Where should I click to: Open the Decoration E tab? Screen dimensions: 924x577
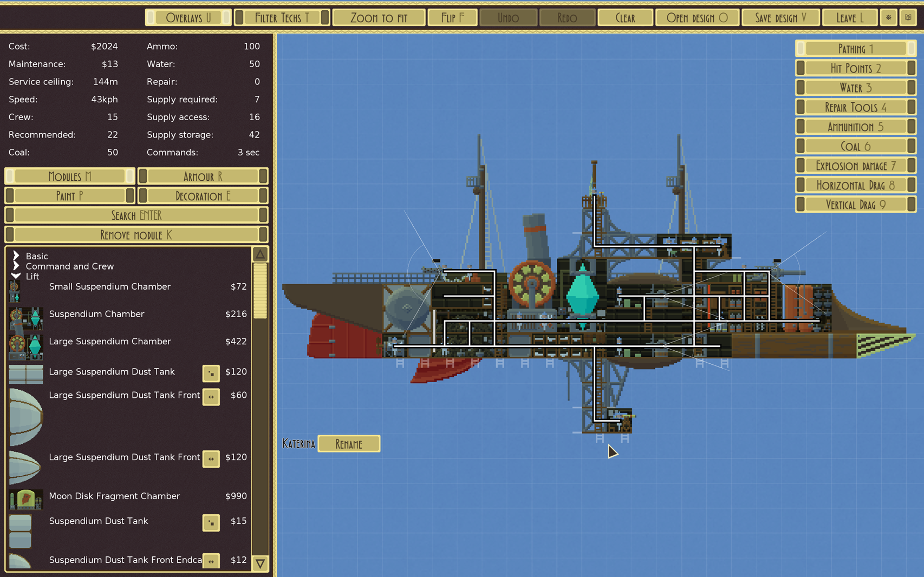(203, 196)
